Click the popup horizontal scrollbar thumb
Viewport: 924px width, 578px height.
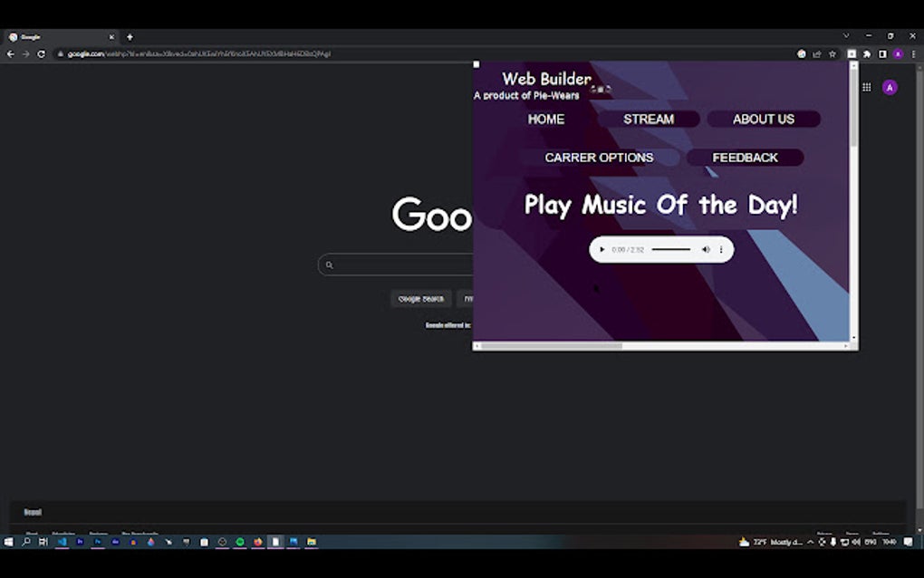click(552, 346)
